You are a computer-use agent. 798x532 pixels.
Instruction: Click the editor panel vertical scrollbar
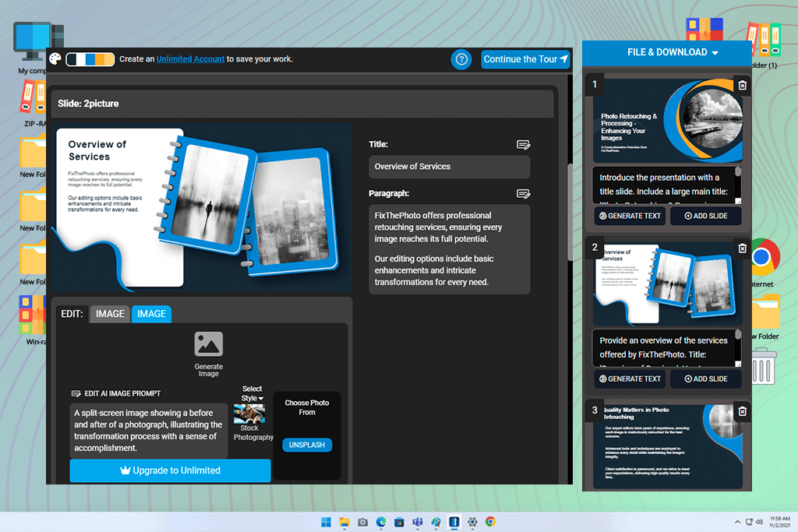[570, 212]
